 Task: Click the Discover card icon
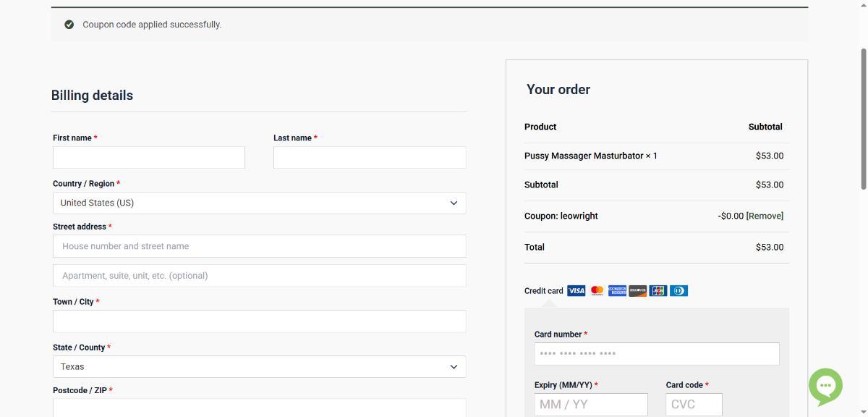[637, 291]
